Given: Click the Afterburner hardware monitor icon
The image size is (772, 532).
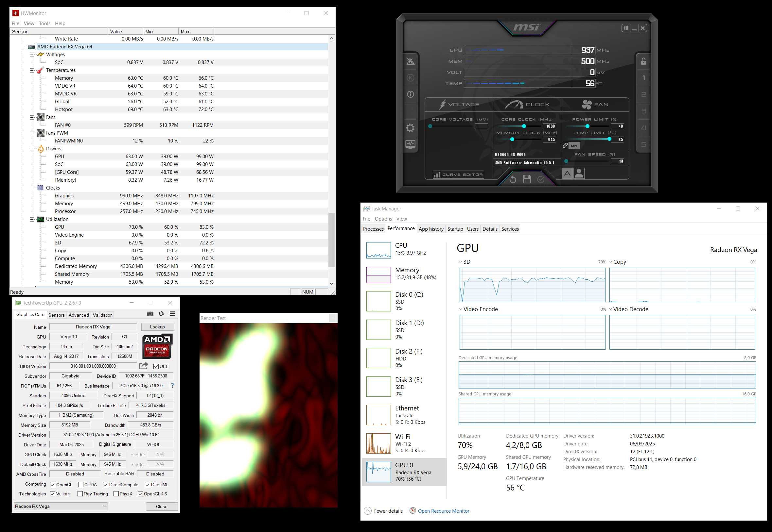Looking at the screenshot, I should click(x=410, y=145).
